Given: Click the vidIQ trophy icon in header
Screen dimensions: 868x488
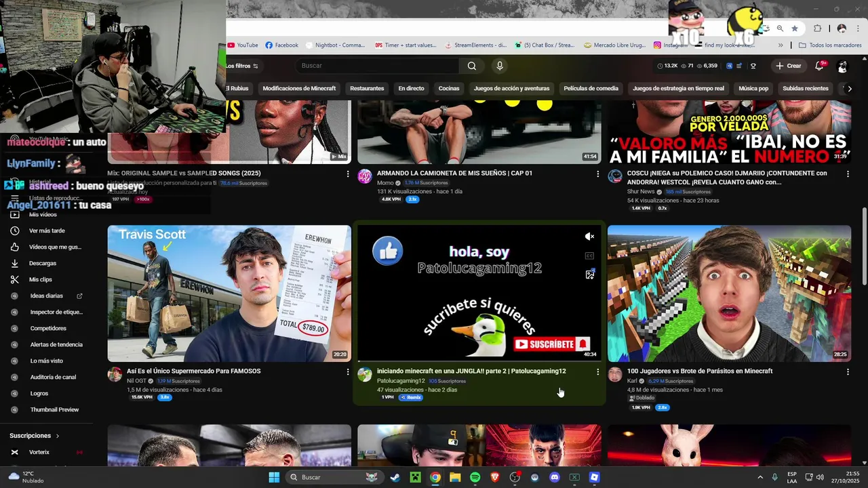Looking at the screenshot, I should coord(753,66).
